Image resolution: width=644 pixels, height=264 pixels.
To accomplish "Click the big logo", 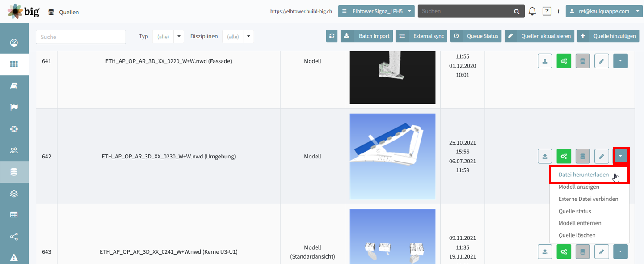I will click(24, 11).
